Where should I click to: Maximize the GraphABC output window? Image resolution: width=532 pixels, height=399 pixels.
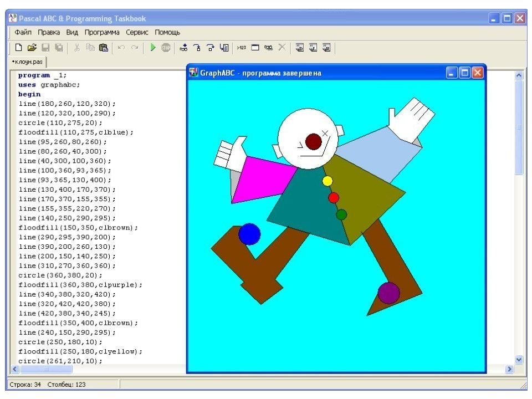click(465, 73)
